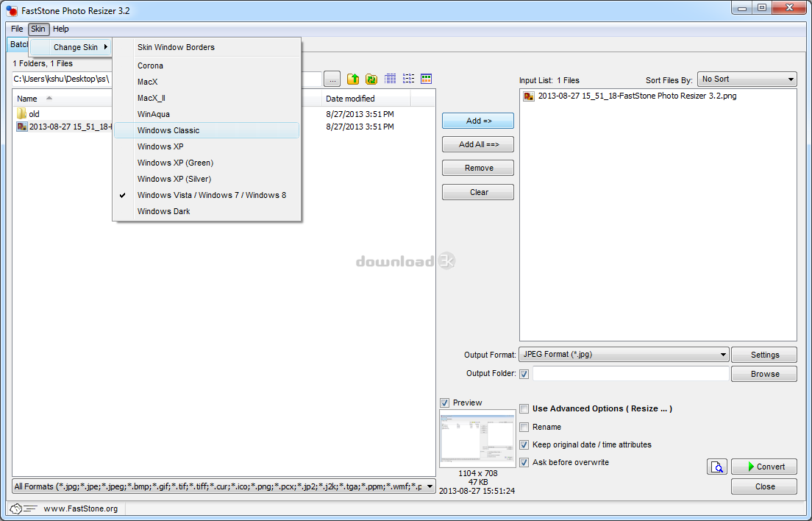Switch file browser to list view
The image size is (812, 521).
tap(408, 79)
